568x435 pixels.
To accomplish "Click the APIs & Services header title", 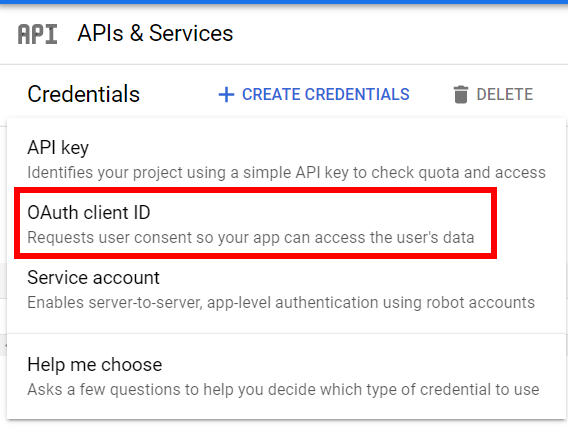I will coord(155,33).
